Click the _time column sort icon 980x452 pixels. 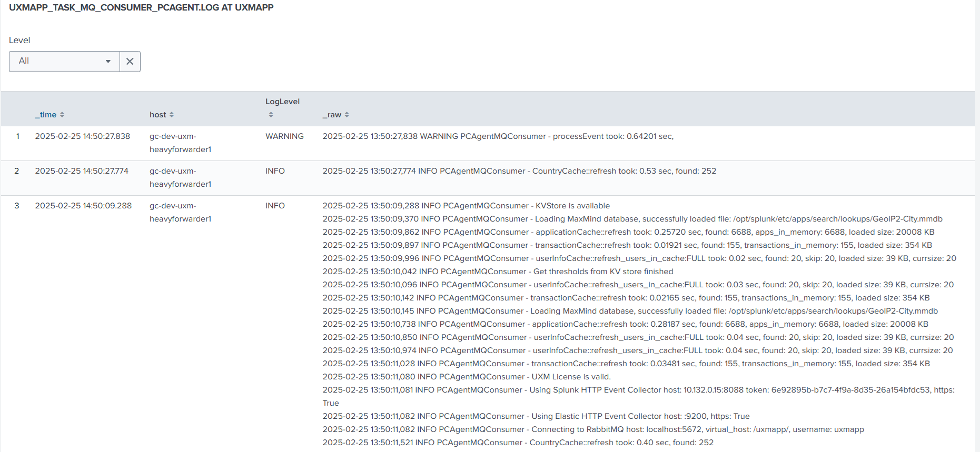coord(62,115)
